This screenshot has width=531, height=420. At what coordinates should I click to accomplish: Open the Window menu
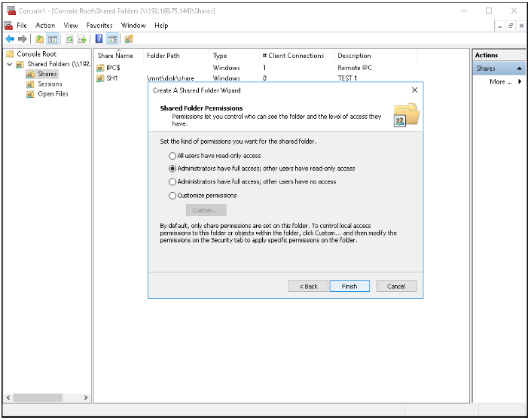[133, 26]
